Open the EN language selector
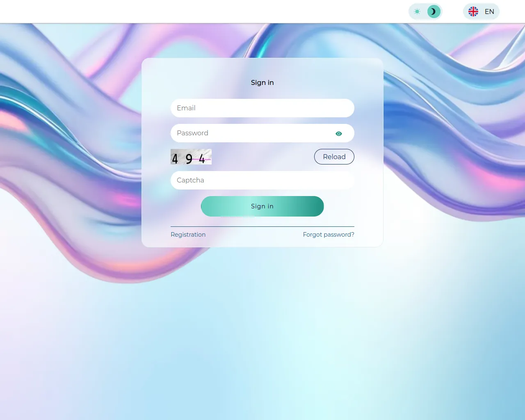The height and width of the screenshot is (420, 525). [481, 11]
